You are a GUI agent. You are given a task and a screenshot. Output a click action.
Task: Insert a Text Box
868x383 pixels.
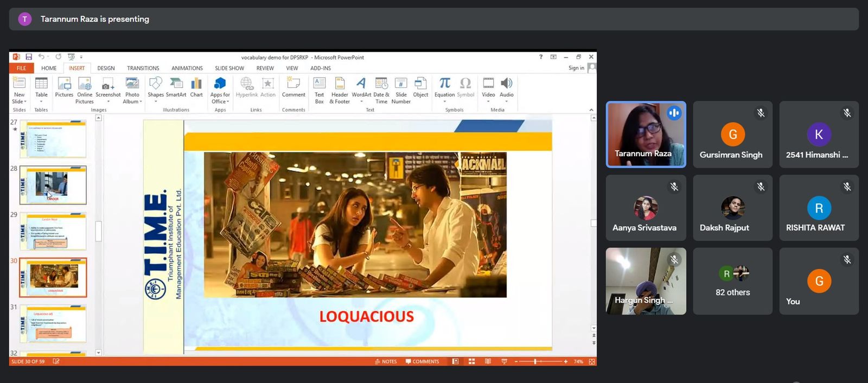320,90
